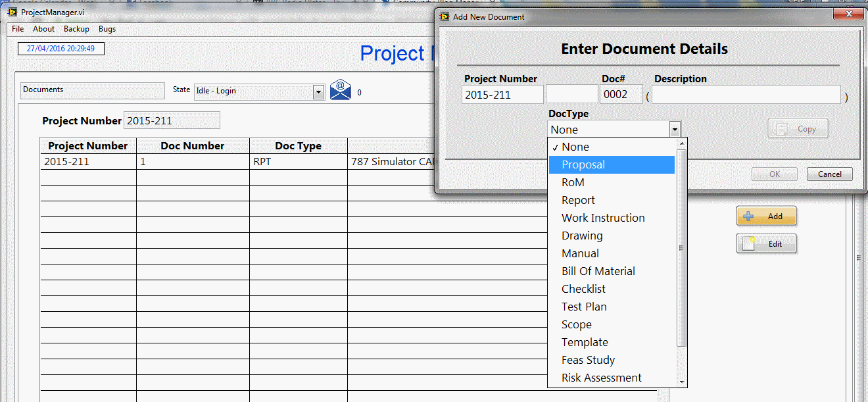Click the Description input field

click(x=746, y=95)
